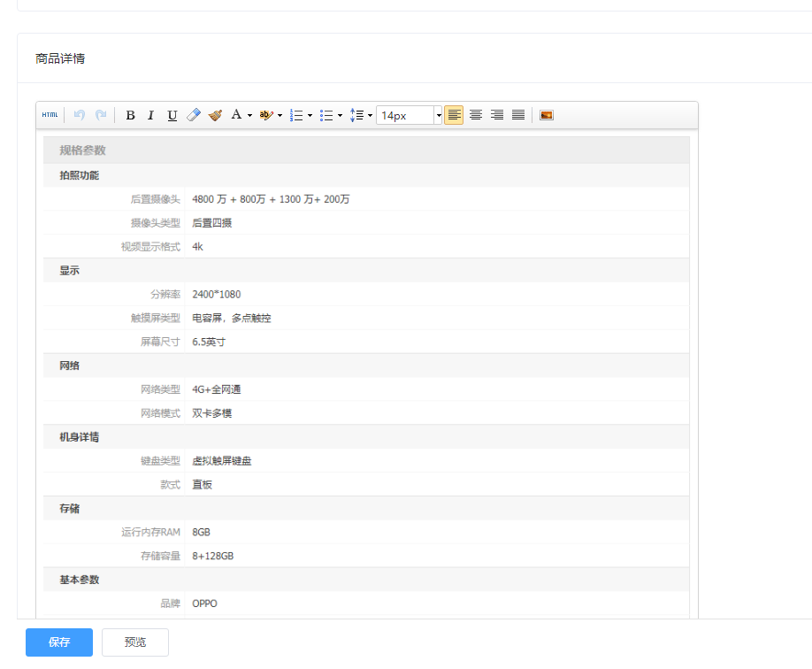
Task: Insert an image into the editor
Action: (x=547, y=115)
